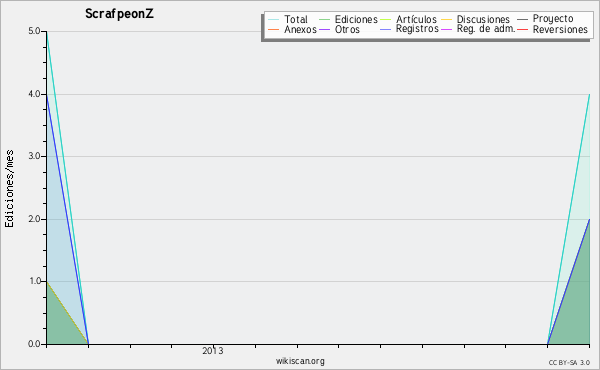This screenshot has height=370, width=600.
Task: Click the 4.0 y-axis tick label
Action: coord(34,94)
